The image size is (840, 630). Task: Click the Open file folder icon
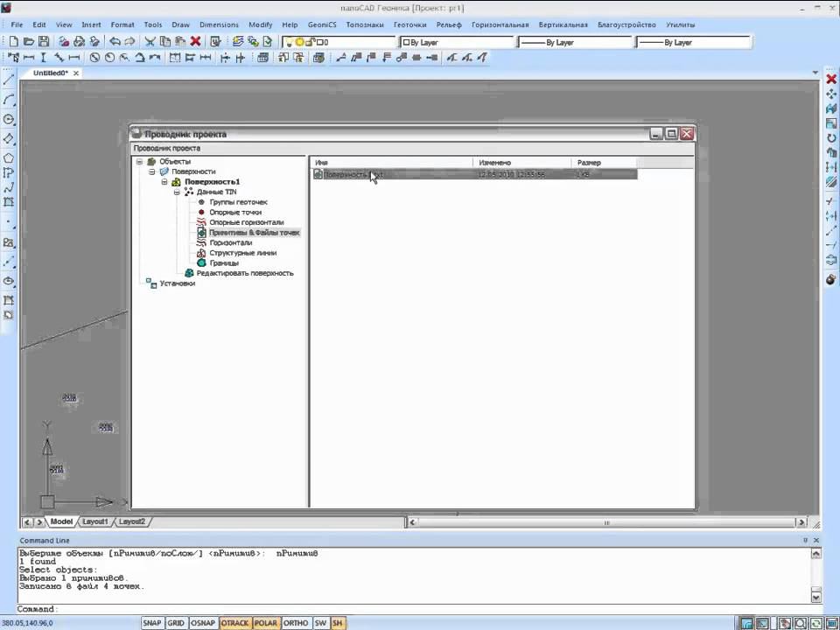29,41
